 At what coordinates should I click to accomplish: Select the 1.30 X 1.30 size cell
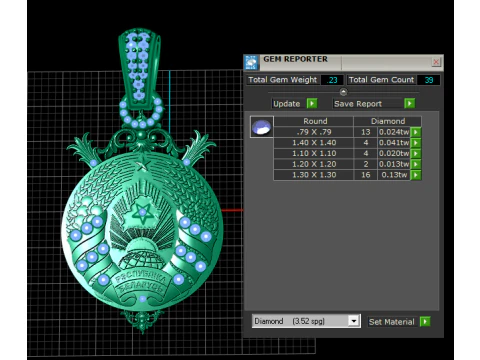point(314,175)
